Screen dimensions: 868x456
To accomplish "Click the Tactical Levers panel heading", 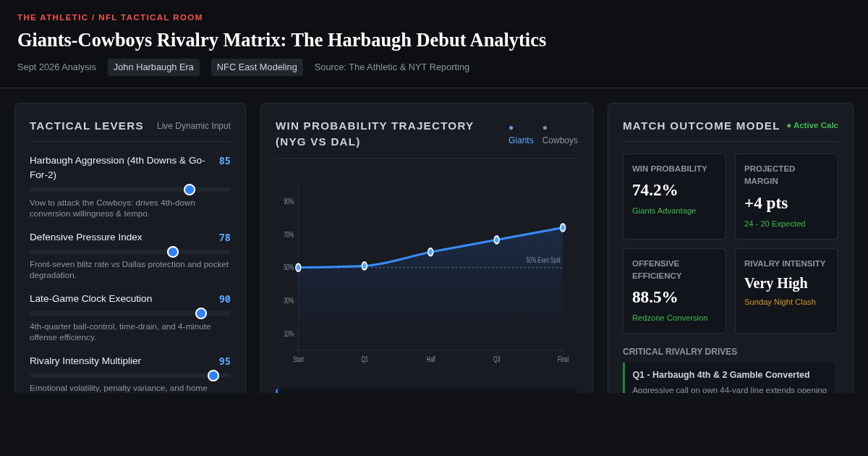I will click(87, 126).
